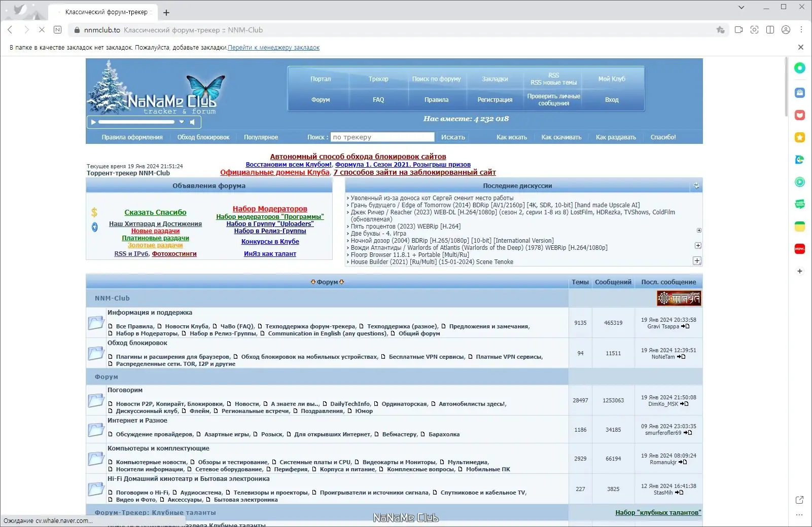Image resolution: width=812 pixels, height=527 pixels.
Task: Click the Maya planet banner thumbnail
Action: point(679,298)
